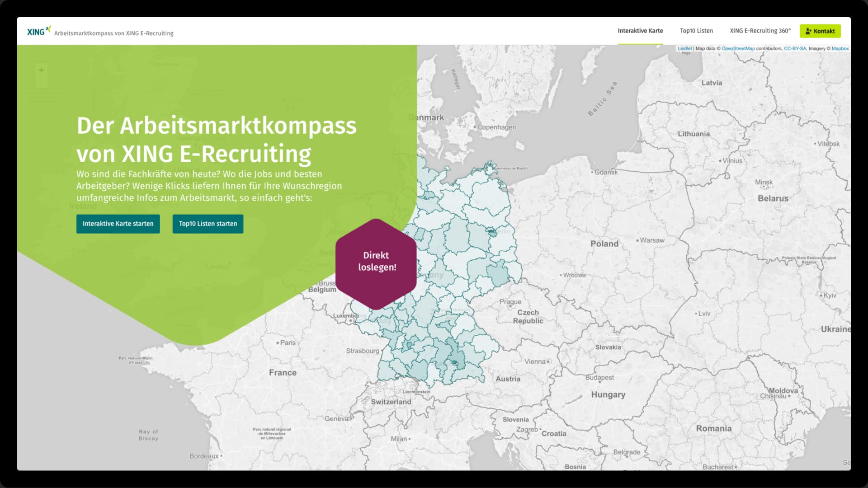Open the Interaktive Karte nav tab
The image size is (868, 488).
[x=640, y=31]
